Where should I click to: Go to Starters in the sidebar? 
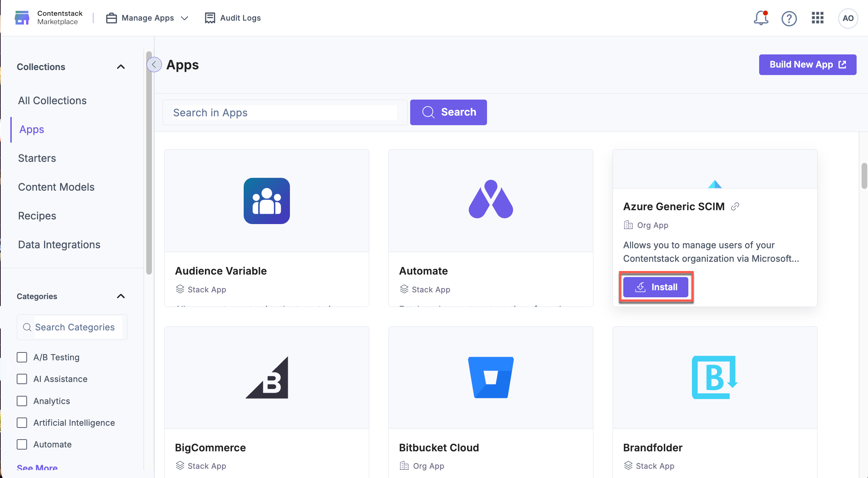click(37, 158)
